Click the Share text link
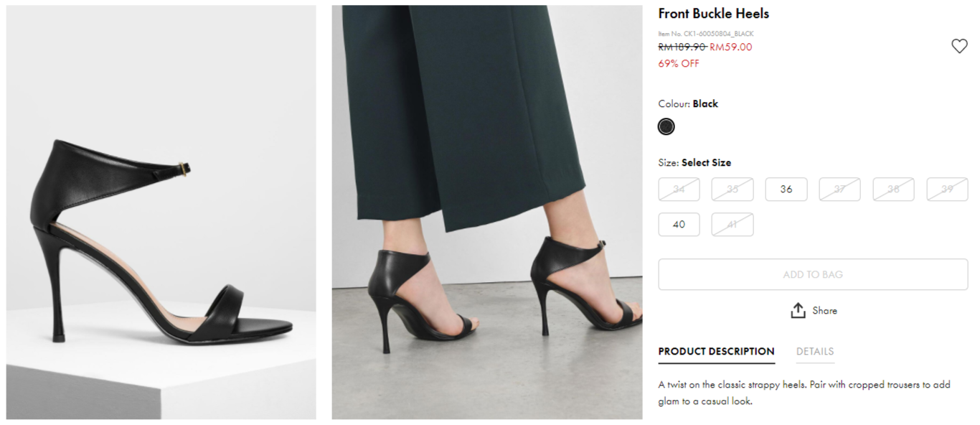This screenshot has height=425, width=980. point(824,311)
